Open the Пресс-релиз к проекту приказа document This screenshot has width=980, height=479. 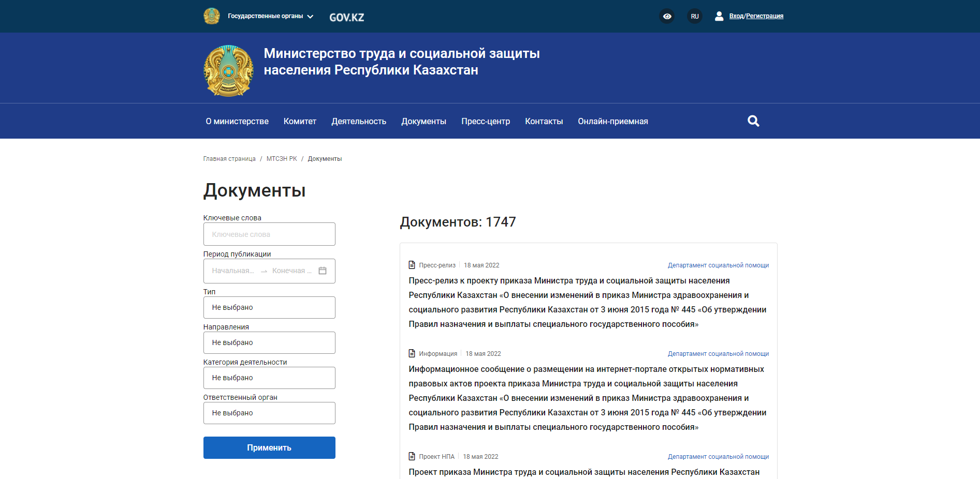pos(588,302)
